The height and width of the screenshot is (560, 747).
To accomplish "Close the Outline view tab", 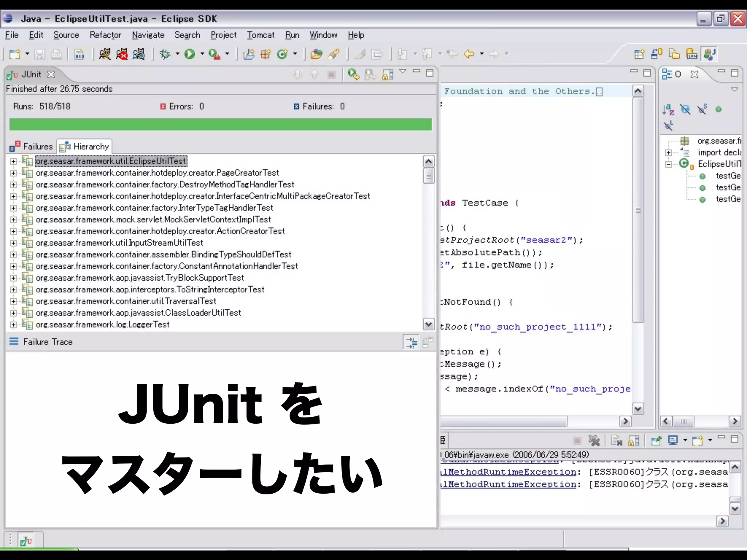I will [x=694, y=74].
